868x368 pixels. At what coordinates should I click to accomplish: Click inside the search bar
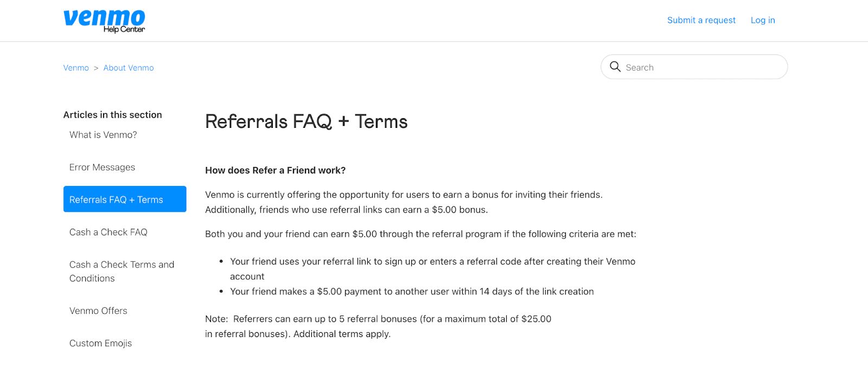point(694,67)
